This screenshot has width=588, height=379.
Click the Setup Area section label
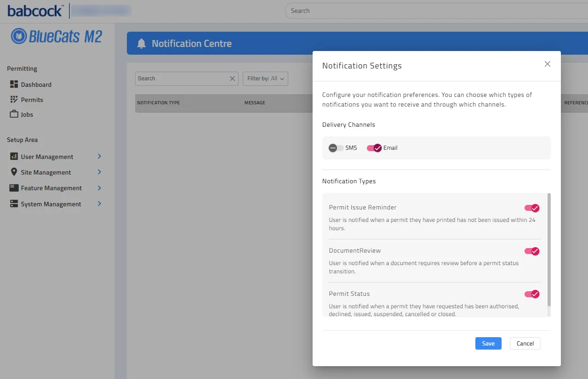point(22,140)
